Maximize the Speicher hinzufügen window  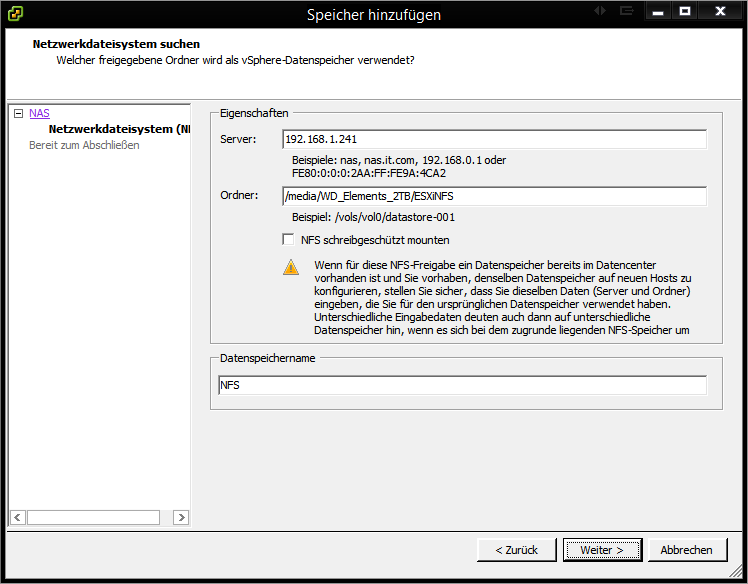[685, 11]
